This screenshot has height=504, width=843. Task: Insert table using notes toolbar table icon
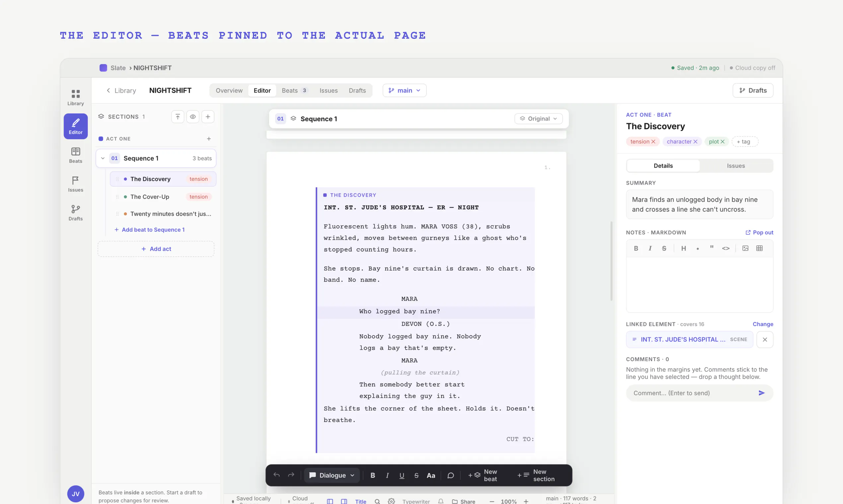point(759,249)
